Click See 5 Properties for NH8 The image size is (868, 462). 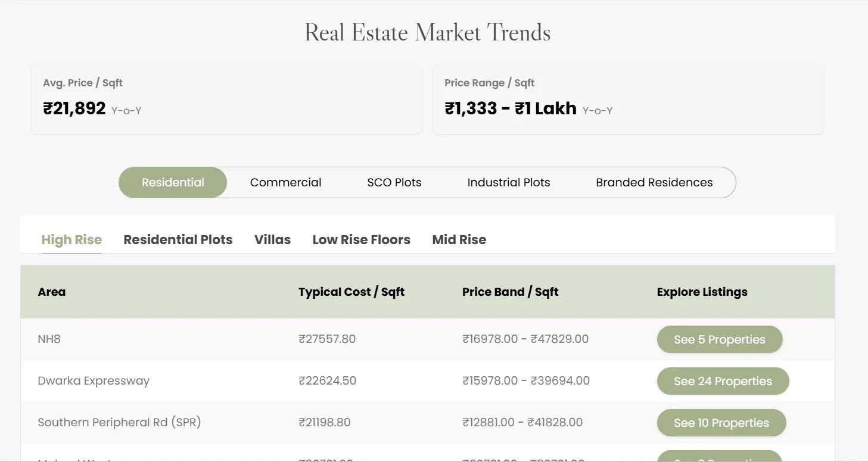[720, 339]
